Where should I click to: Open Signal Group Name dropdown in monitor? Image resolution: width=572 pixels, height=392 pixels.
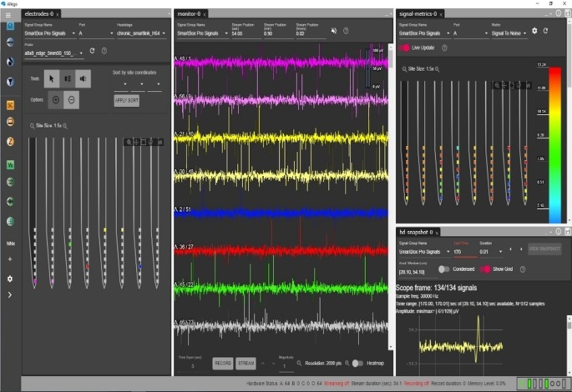(x=203, y=34)
